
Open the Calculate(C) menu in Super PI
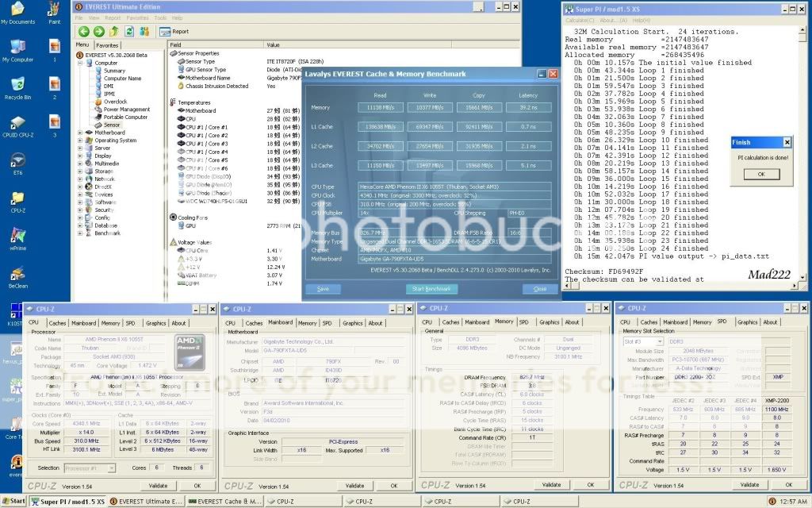click(580, 20)
